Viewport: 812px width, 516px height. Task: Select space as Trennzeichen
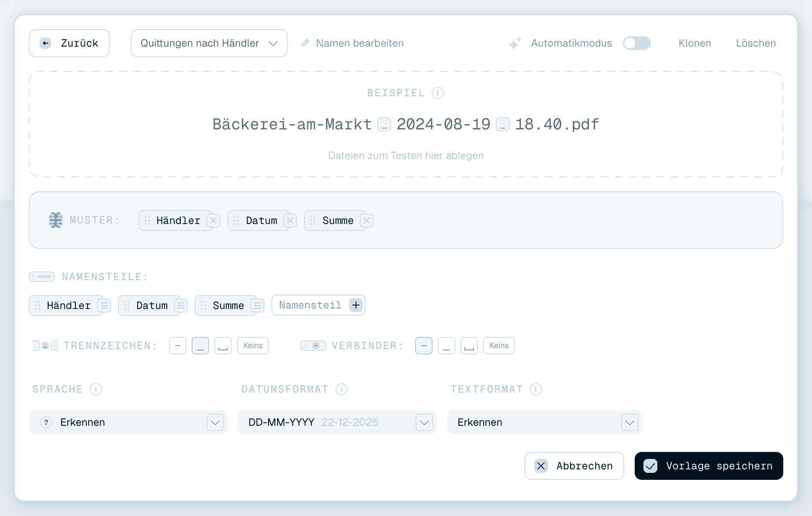pyautogui.click(x=223, y=346)
